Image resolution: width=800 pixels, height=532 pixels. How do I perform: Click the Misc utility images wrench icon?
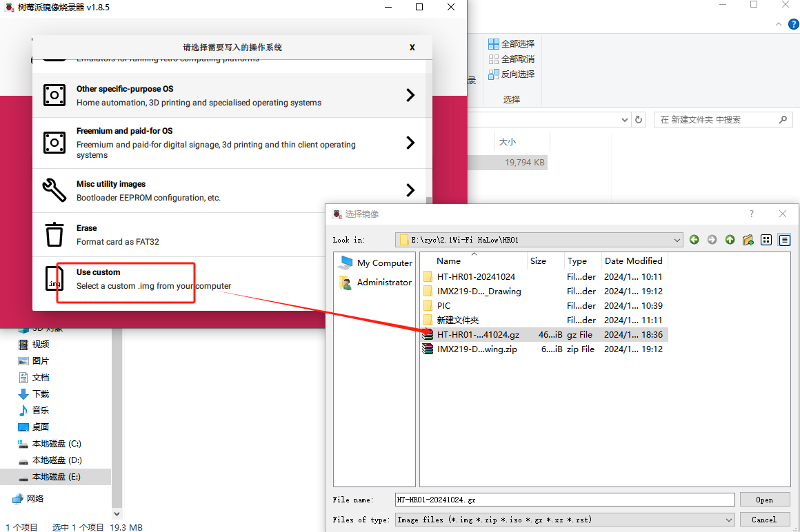54,190
